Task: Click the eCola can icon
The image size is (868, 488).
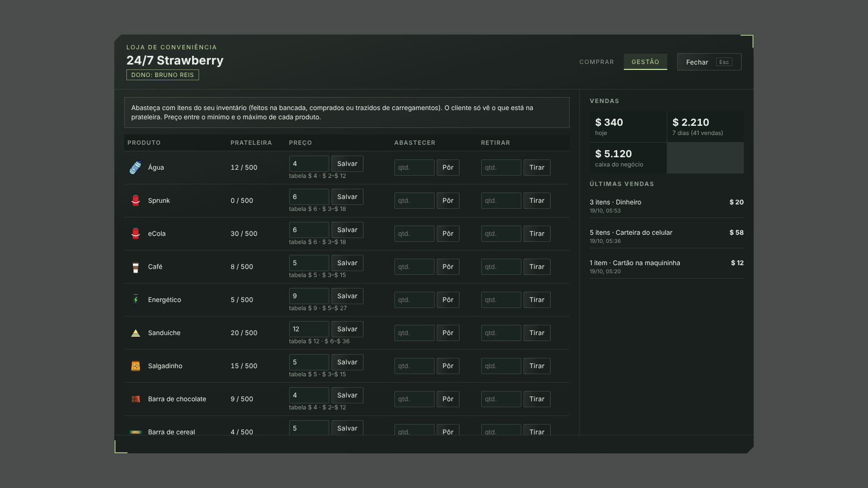Action: pyautogui.click(x=136, y=234)
